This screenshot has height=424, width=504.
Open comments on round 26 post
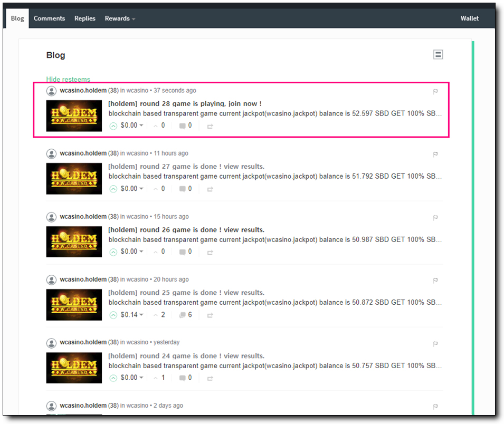pyautogui.click(x=185, y=252)
